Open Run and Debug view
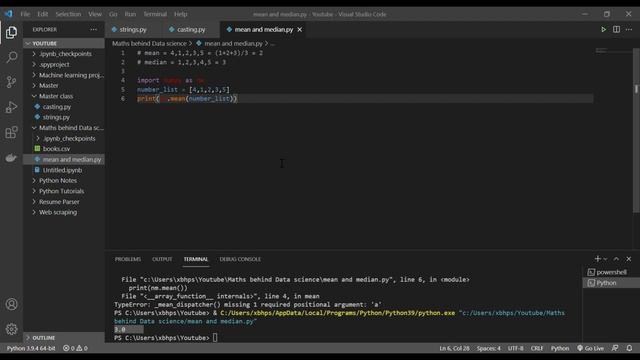This screenshot has width=640, height=360. pos(11,107)
